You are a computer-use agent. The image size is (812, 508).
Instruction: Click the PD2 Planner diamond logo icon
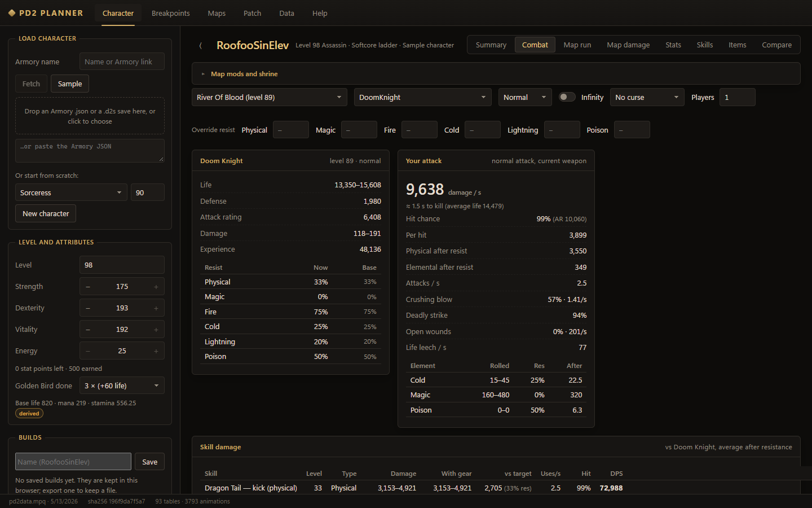(x=12, y=13)
